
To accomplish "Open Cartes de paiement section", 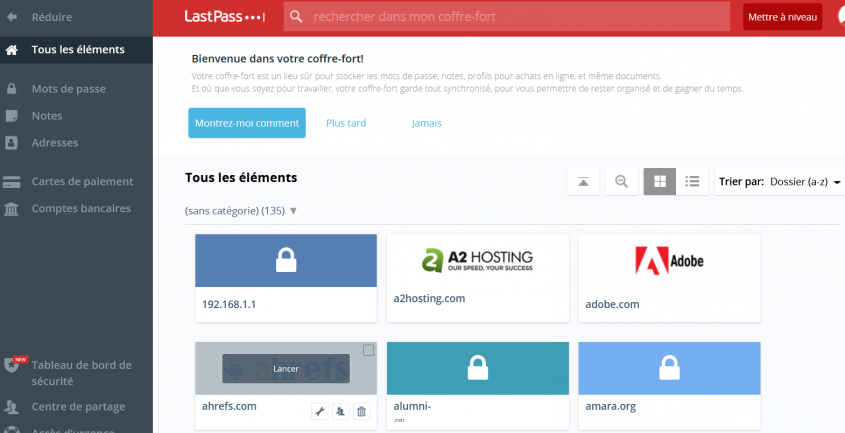I will click(82, 182).
